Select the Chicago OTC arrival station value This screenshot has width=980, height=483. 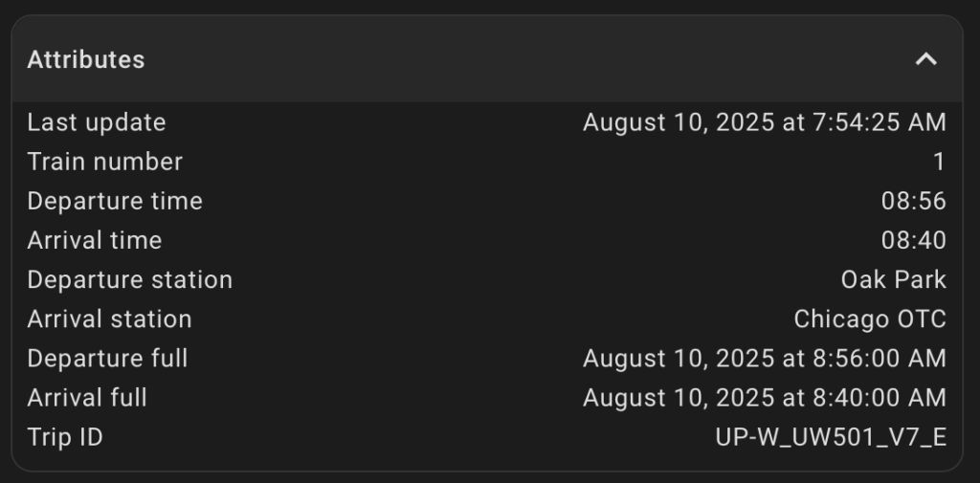[870, 319]
